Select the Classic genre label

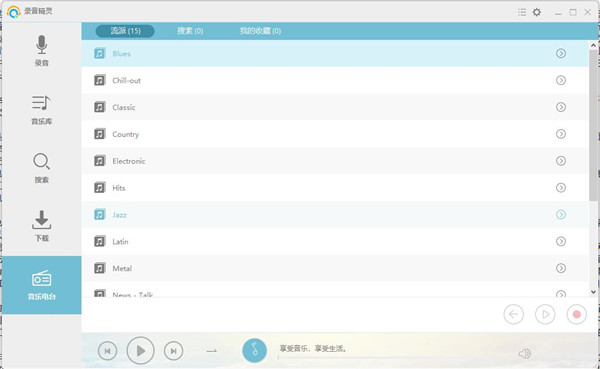click(x=124, y=107)
